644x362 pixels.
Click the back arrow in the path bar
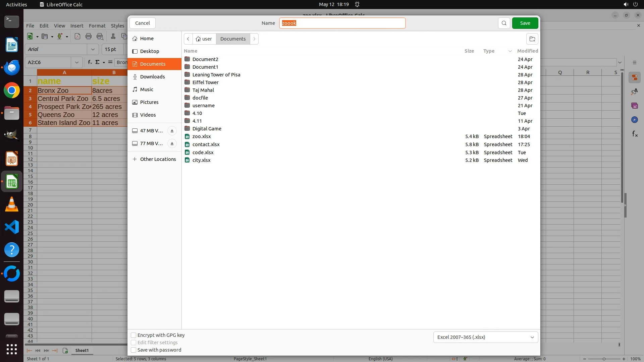[188, 39]
